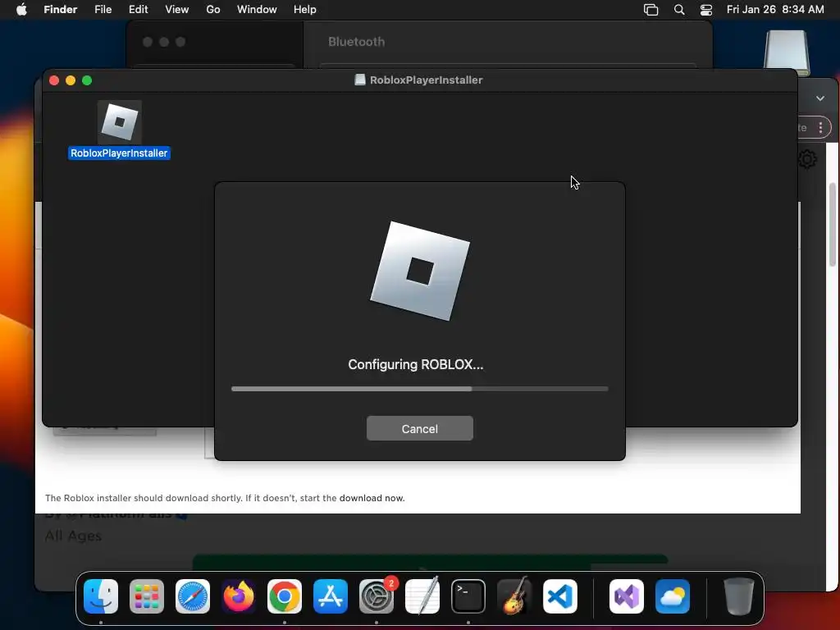
Task: Open Control Center in menu bar
Action: tap(706, 10)
